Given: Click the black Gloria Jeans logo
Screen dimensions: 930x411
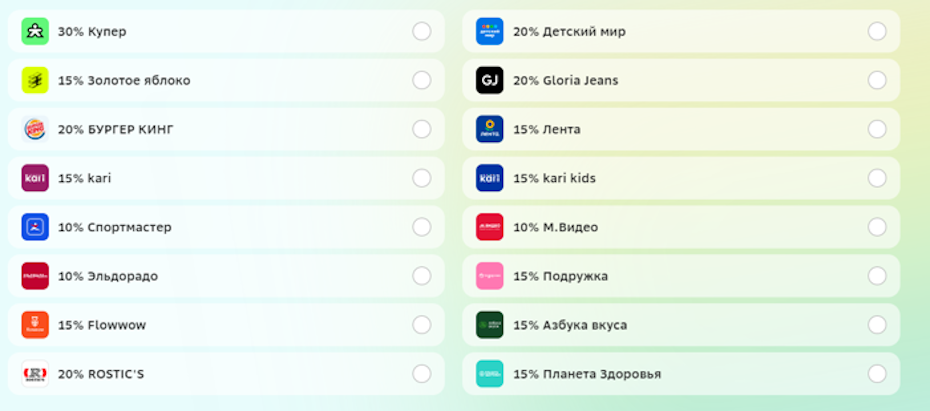Looking at the screenshot, I should coord(490,80).
